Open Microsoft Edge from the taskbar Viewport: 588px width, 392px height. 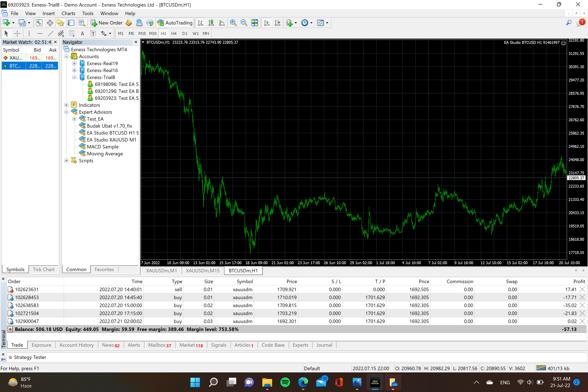[303, 382]
